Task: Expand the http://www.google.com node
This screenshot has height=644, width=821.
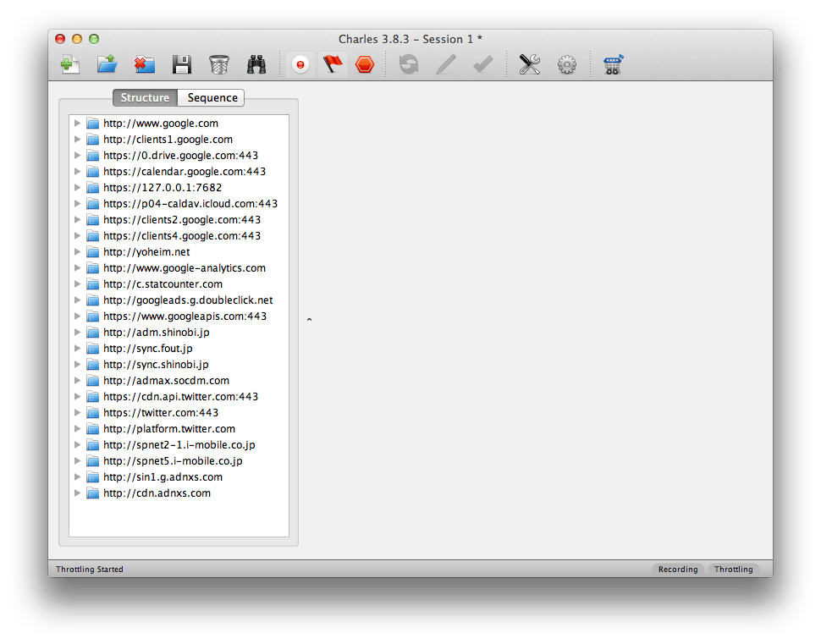Action: (78, 123)
